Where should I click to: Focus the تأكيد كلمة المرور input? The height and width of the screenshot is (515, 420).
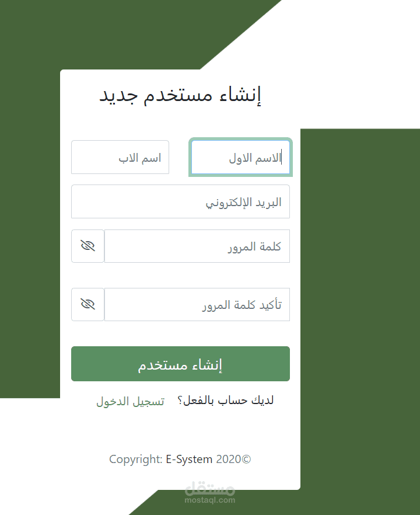tap(197, 305)
